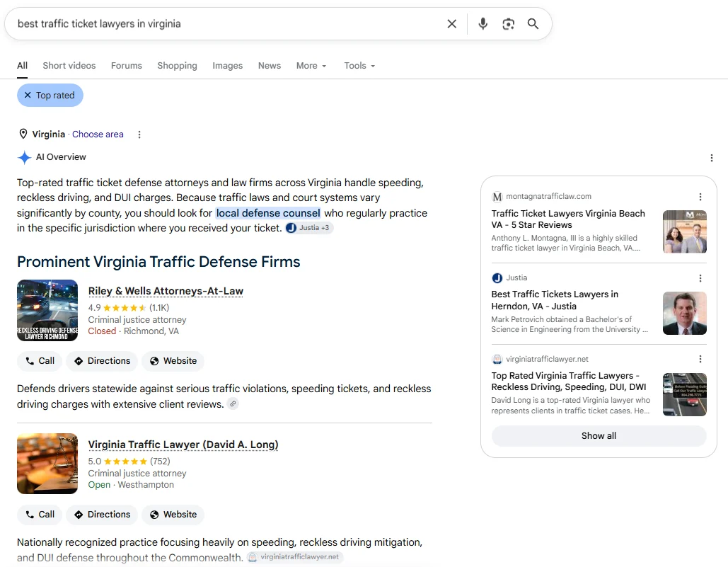Click the location pin icon next to Virginia
Image resolution: width=728 pixels, height=567 pixels.
(23, 134)
